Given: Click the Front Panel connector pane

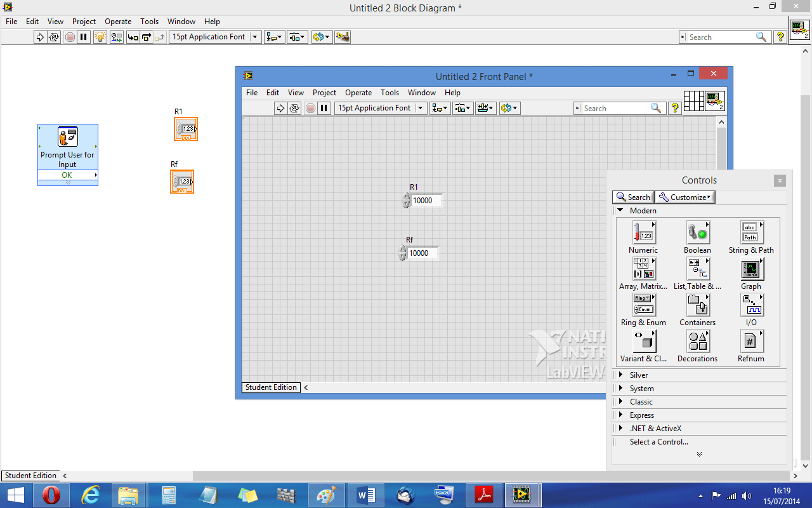Looking at the screenshot, I should (x=694, y=101).
